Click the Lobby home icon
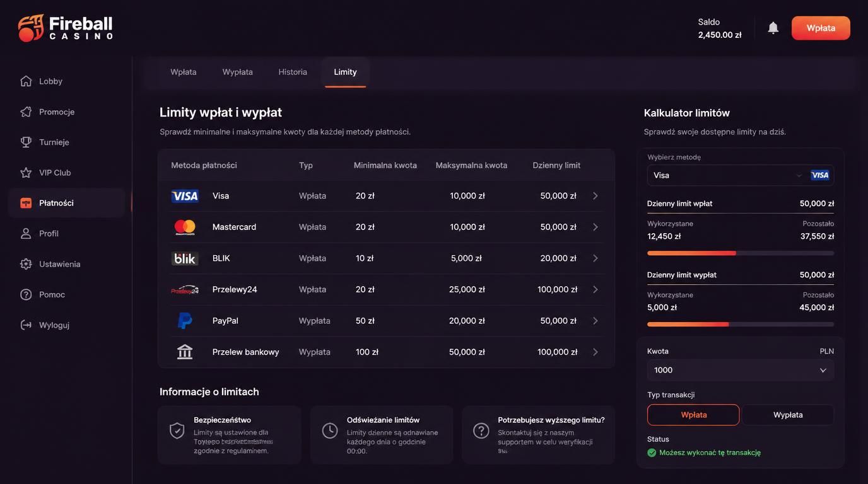The image size is (868, 484). [x=26, y=81]
